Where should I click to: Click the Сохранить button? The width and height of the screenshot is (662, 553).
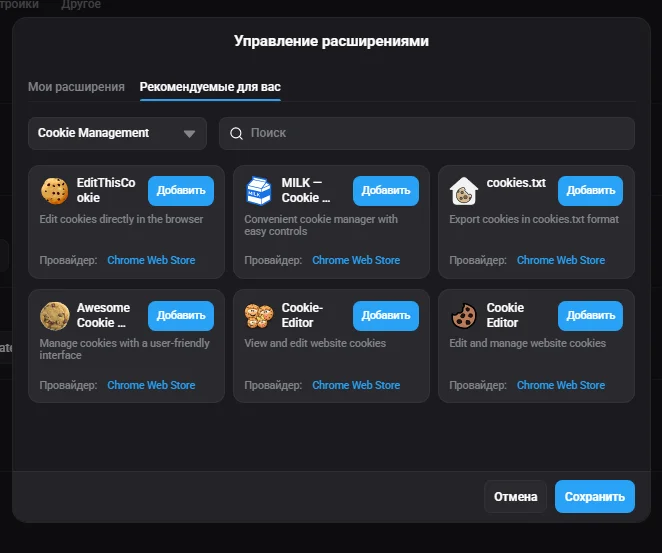pos(595,496)
